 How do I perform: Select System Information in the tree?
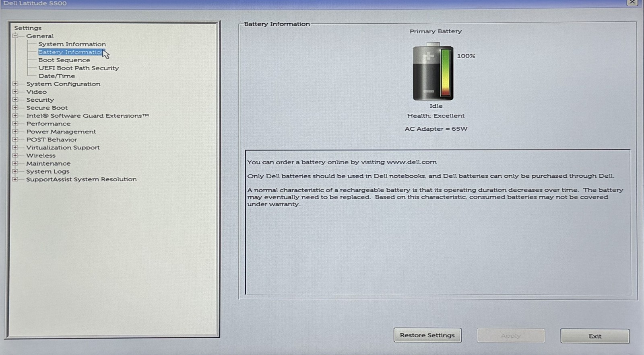coord(72,44)
